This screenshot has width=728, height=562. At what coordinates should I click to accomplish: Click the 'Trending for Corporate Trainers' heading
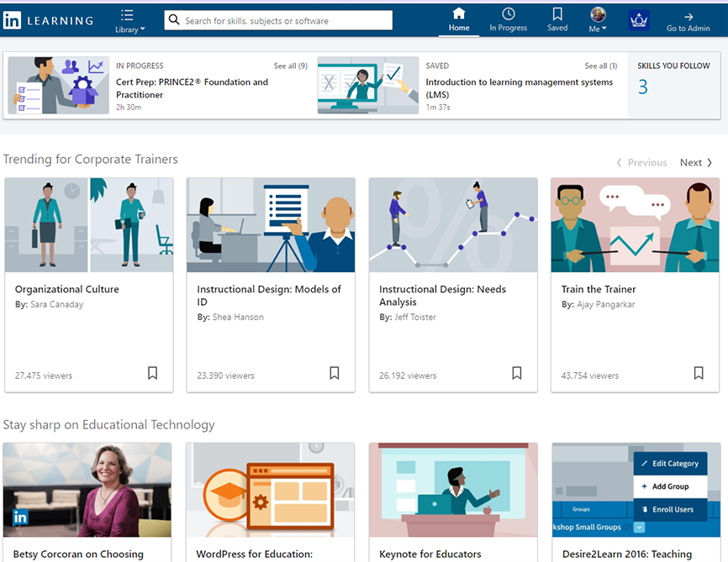[x=91, y=159]
